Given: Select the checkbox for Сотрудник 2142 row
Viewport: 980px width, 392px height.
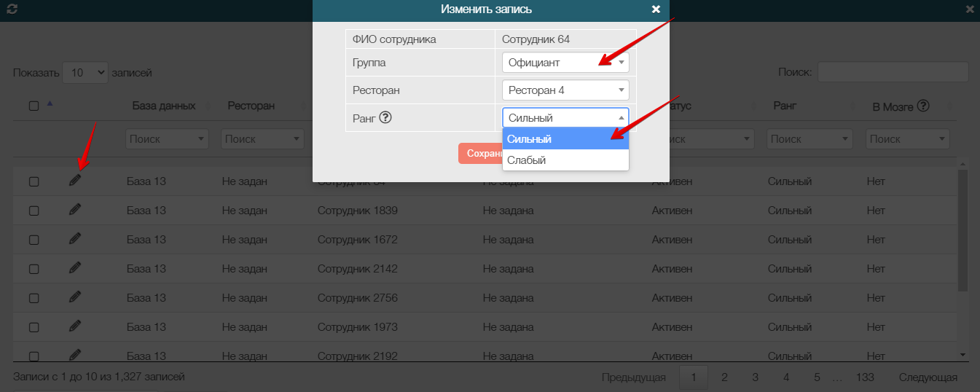Looking at the screenshot, I should [x=34, y=269].
